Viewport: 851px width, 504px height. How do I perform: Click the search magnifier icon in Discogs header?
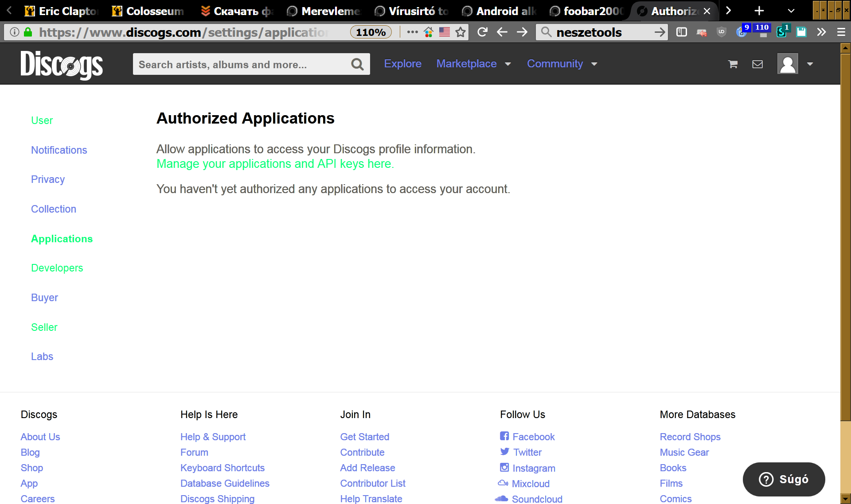tap(357, 65)
